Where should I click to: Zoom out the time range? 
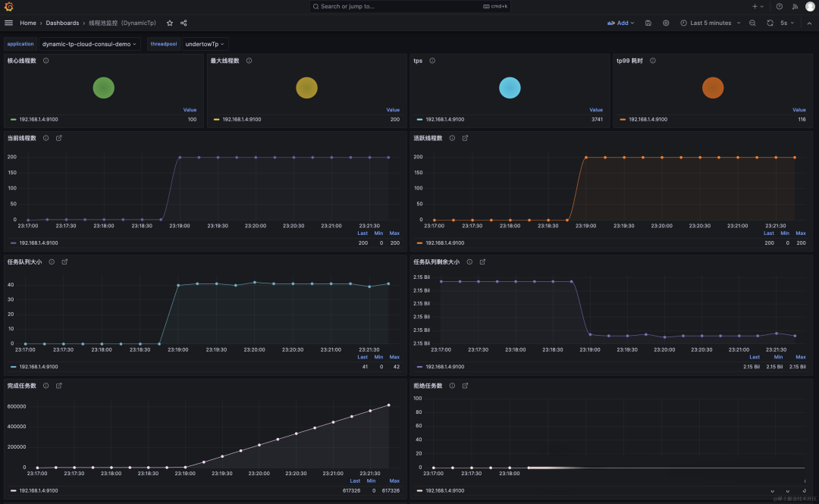click(x=752, y=23)
